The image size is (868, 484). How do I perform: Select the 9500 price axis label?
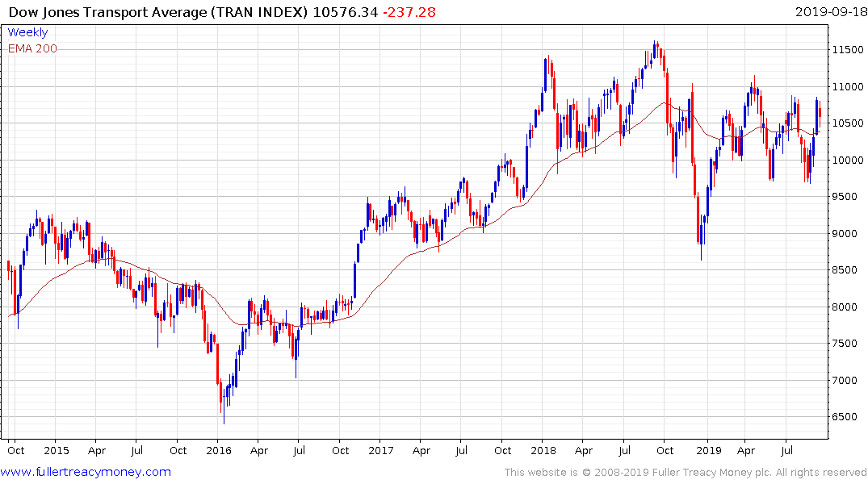pyautogui.click(x=845, y=197)
